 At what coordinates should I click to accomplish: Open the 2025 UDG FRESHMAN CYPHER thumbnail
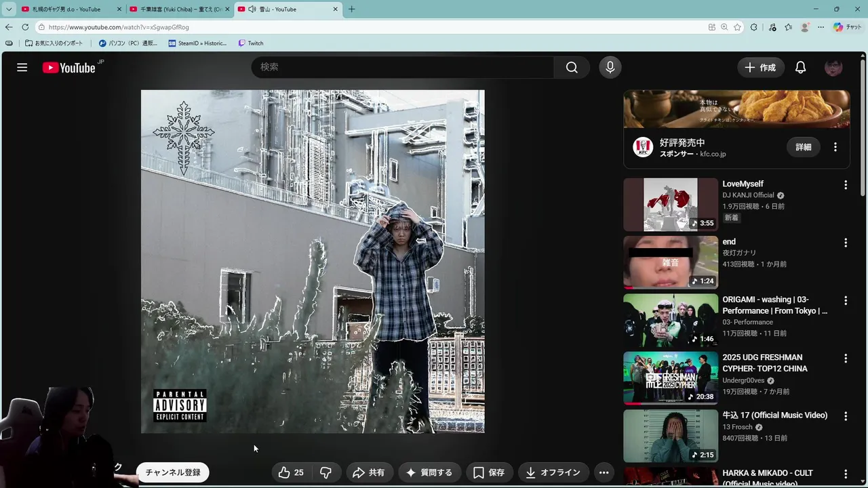pyautogui.click(x=671, y=378)
